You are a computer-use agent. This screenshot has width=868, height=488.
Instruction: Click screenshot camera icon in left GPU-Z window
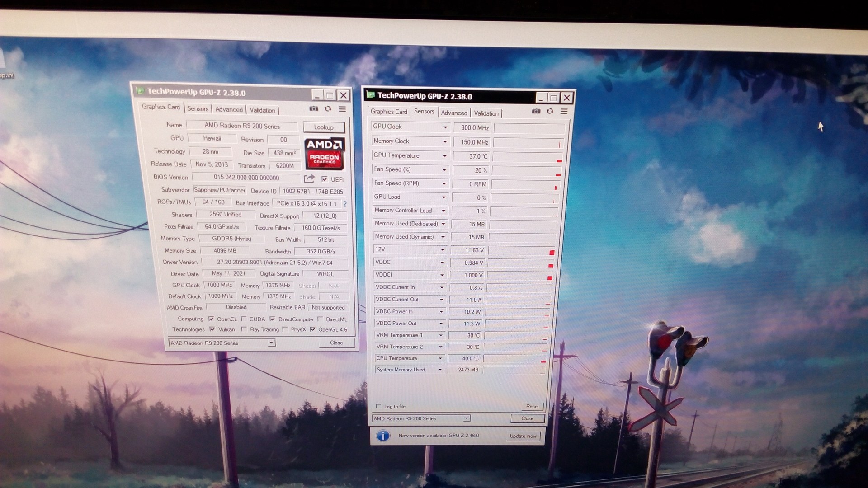313,109
